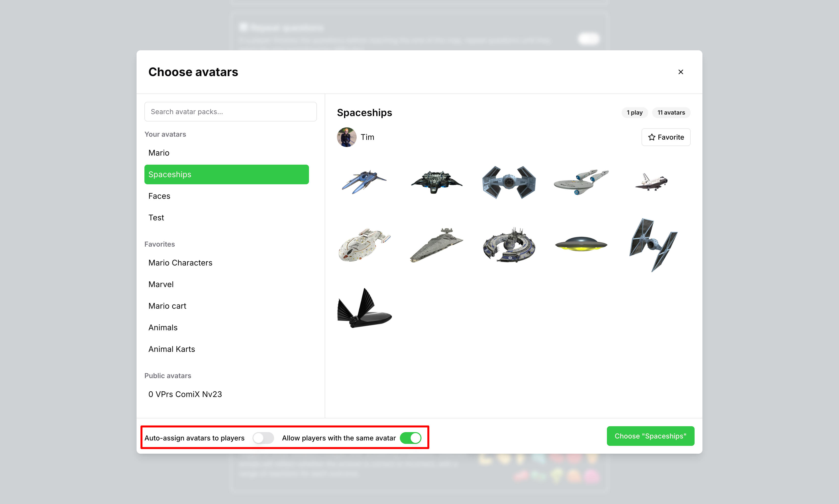Enable auto-assign avatars to players

pos(263,438)
